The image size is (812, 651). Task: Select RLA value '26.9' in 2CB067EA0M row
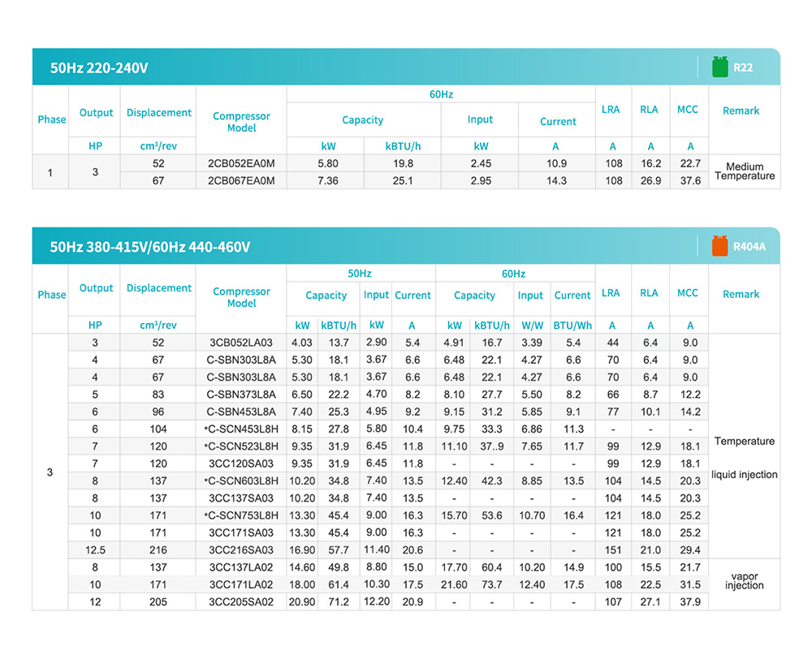(x=651, y=180)
